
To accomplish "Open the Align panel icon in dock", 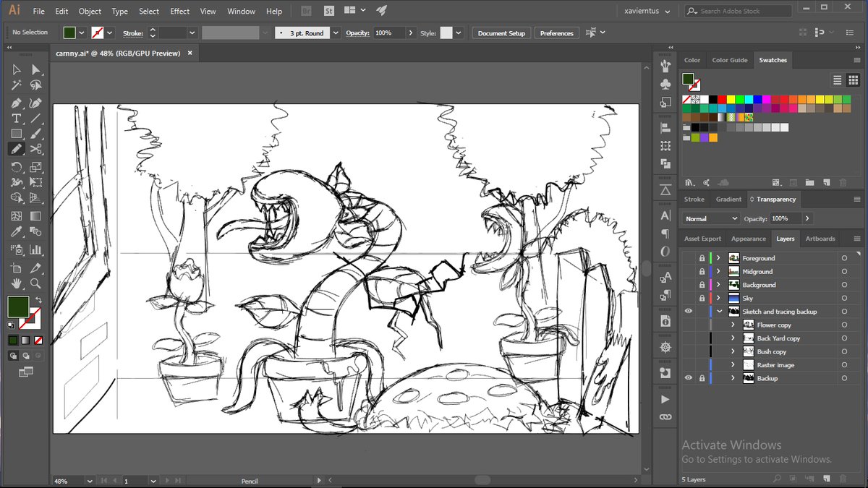I will coord(665,128).
